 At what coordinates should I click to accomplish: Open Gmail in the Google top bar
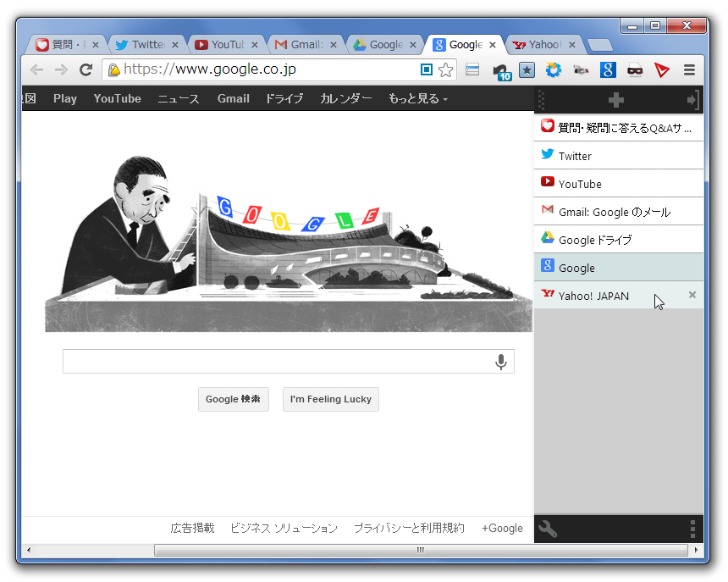pyautogui.click(x=234, y=99)
